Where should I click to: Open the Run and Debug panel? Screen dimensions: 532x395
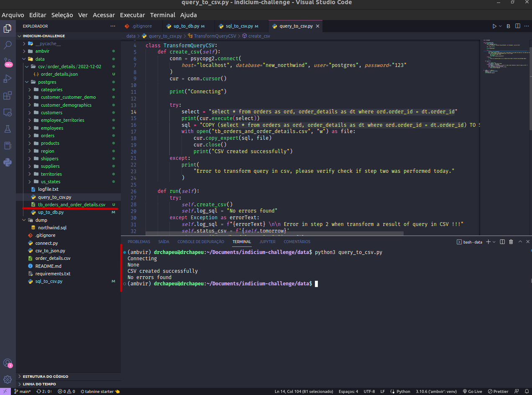(8, 79)
